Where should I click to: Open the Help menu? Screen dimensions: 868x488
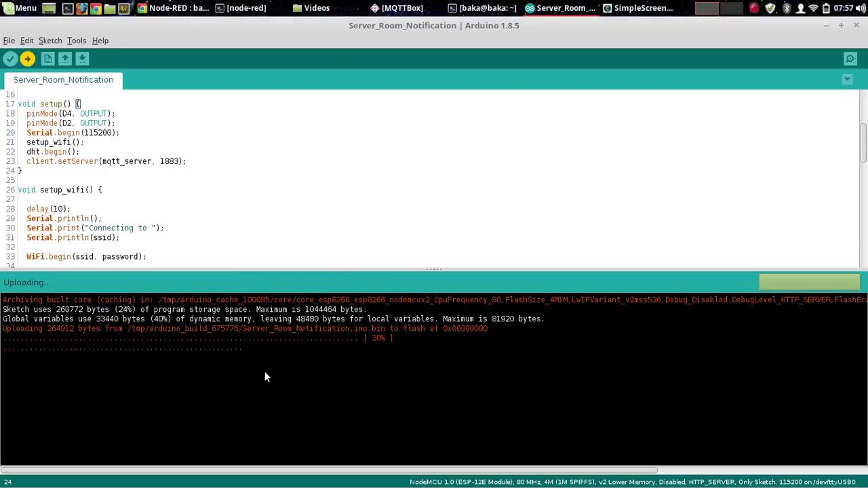100,41
